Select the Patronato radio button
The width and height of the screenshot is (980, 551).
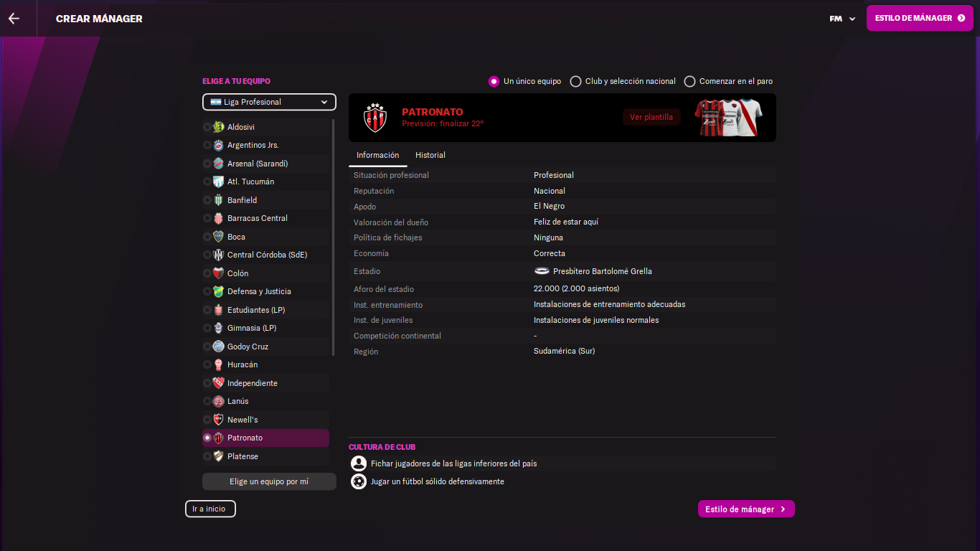pyautogui.click(x=207, y=438)
